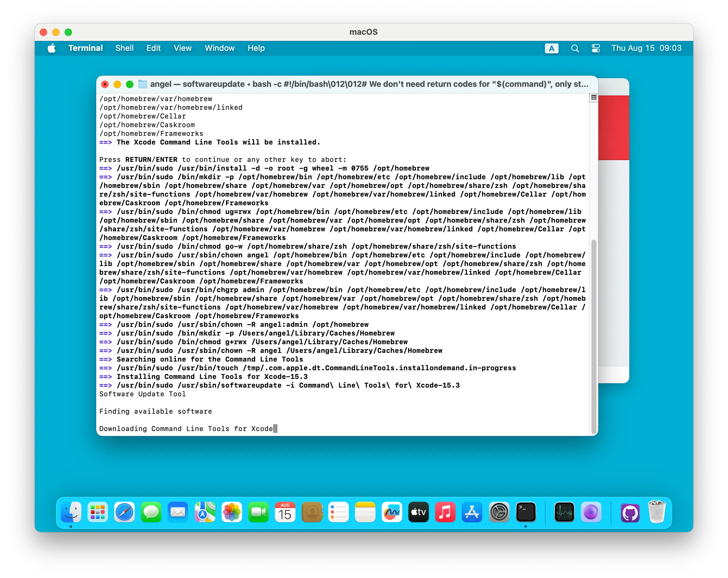Open Activity Monitor in dock
728x578 pixels.
coord(564,512)
